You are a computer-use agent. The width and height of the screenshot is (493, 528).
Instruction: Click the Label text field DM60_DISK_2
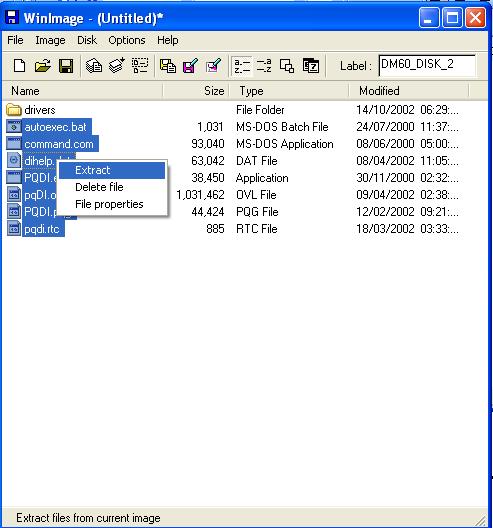click(427, 65)
